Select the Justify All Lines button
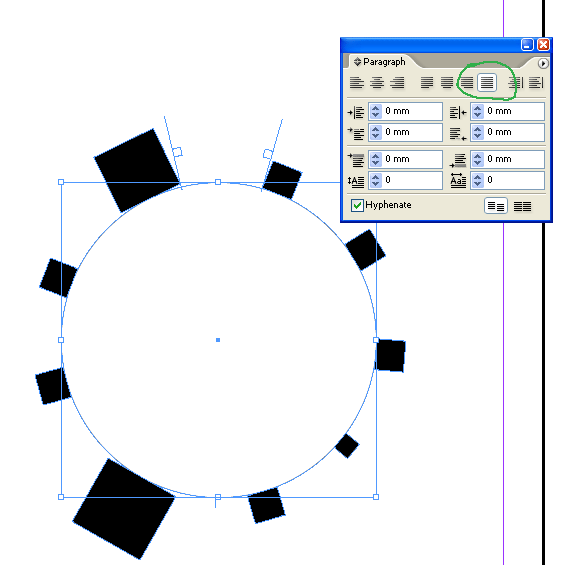Screen dimensions: 569x565 (x=487, y=83)
